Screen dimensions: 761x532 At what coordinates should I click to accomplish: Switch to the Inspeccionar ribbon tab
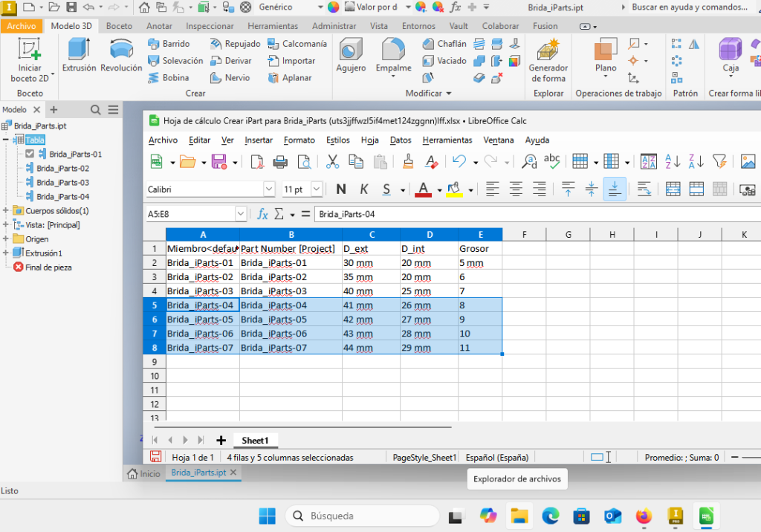pos(210,25)
